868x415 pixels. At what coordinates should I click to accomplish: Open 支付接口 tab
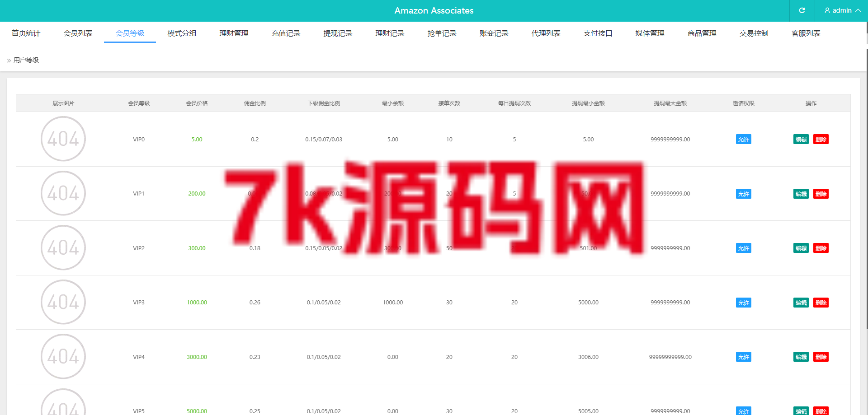click(x=598, y=33)
